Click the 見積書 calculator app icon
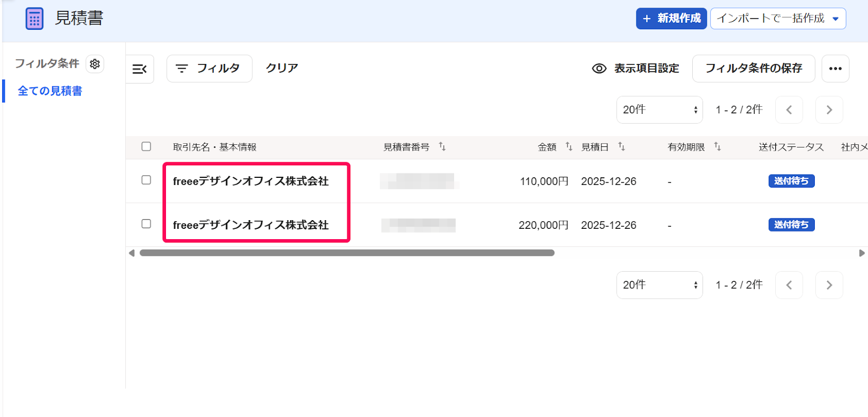The height and width of the screenshot is (417, 868). [34, 18]
